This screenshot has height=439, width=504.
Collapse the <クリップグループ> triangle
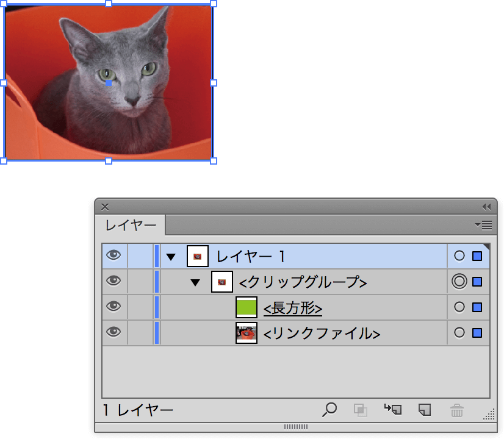click(195, 282)
